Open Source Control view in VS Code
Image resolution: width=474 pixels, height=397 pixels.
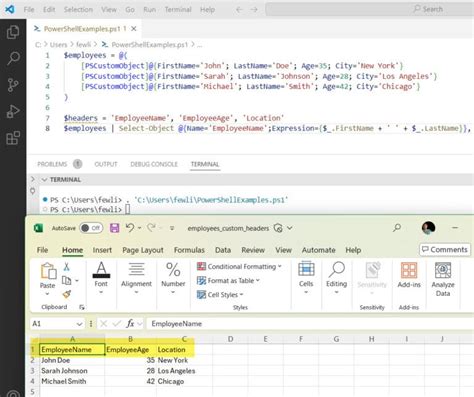coord(13,85)
